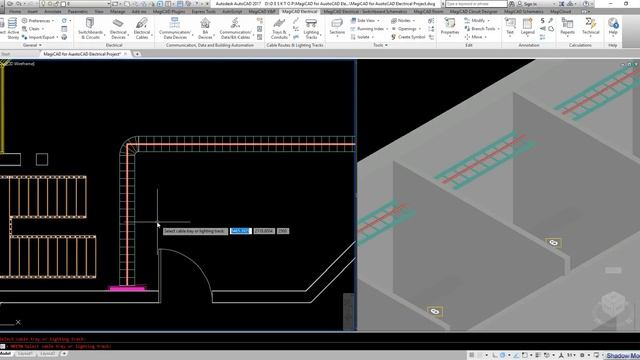Screen dimensions: 640x360
Task: Open the Reports tool
Action: (567, 27)
